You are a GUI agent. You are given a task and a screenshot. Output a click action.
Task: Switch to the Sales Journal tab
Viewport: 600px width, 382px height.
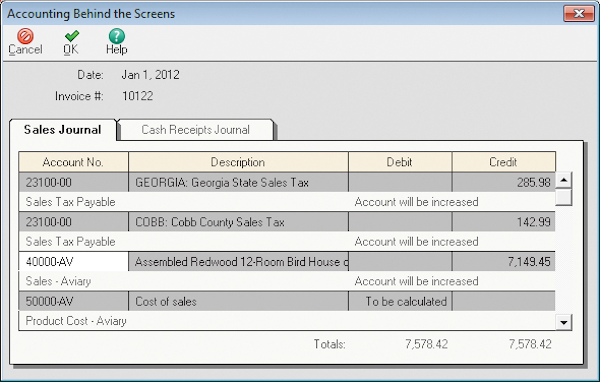[x=63, y=130]
